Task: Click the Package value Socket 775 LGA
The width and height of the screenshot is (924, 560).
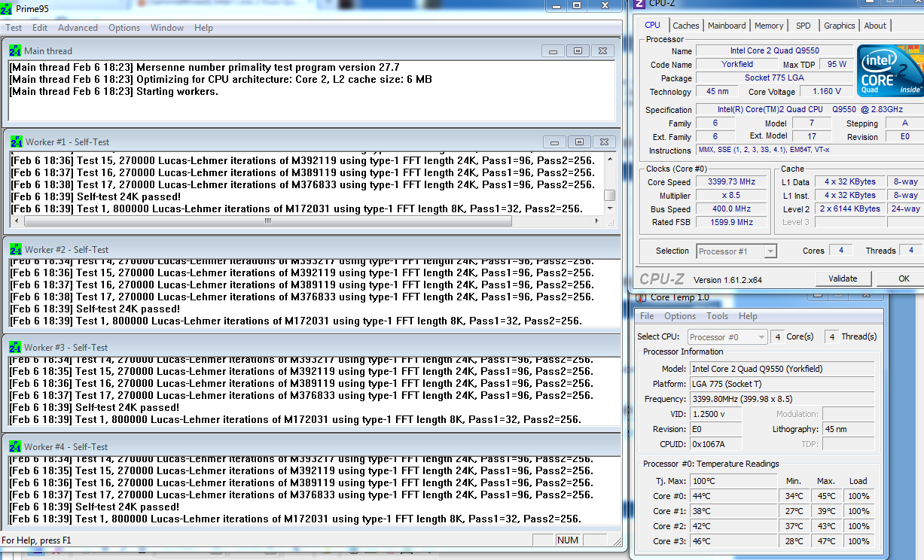Action: pyautogui.click(x=773, y=78)
